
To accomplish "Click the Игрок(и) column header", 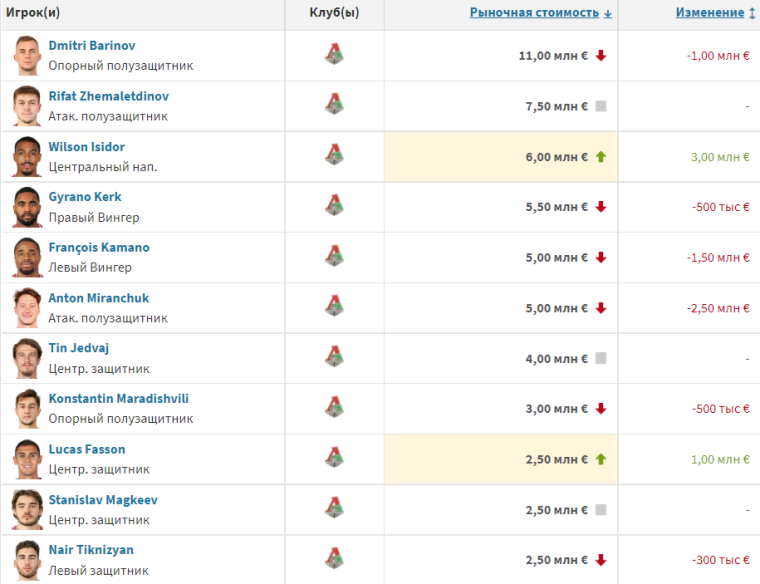I will (33, 13).
